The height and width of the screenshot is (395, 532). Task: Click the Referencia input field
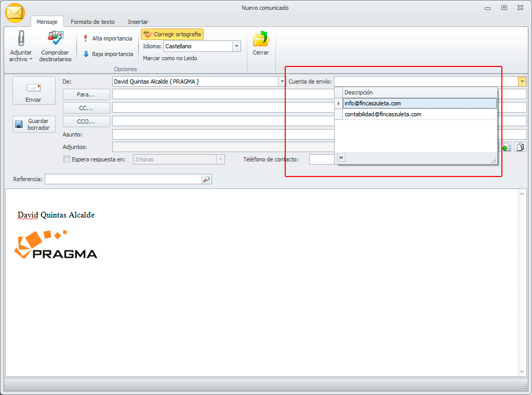(123, 179)
